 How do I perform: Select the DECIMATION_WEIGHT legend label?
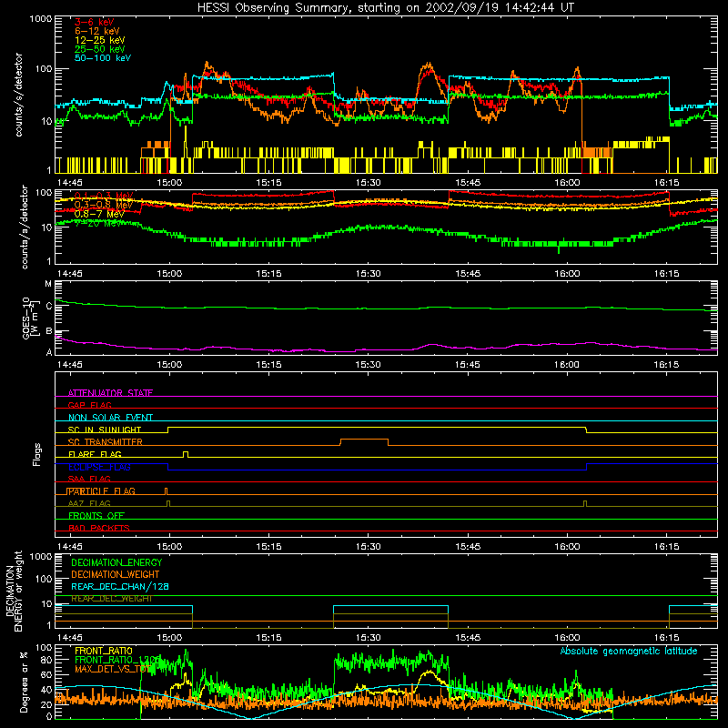point(116,574)
